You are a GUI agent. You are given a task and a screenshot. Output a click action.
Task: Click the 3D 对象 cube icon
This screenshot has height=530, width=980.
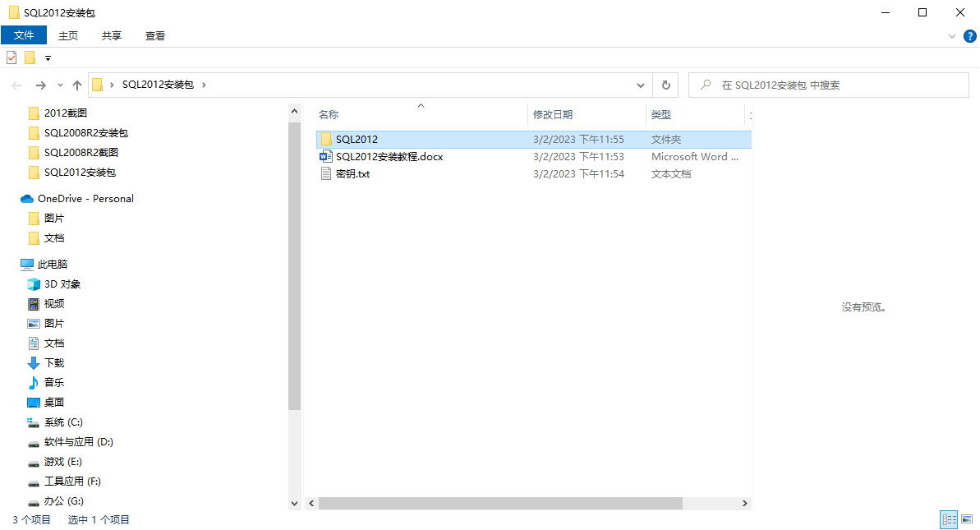[34, 284]
